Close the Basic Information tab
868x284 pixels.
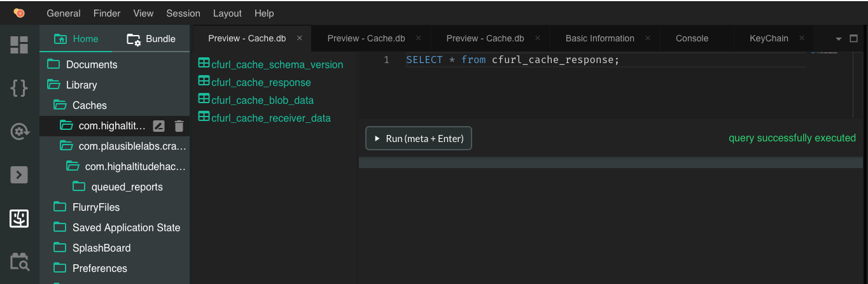point(648,38)
